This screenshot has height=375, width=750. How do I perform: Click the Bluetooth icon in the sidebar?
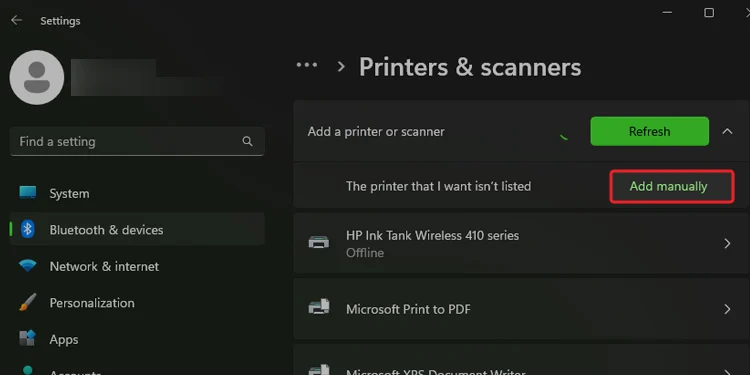coord(28,230)
